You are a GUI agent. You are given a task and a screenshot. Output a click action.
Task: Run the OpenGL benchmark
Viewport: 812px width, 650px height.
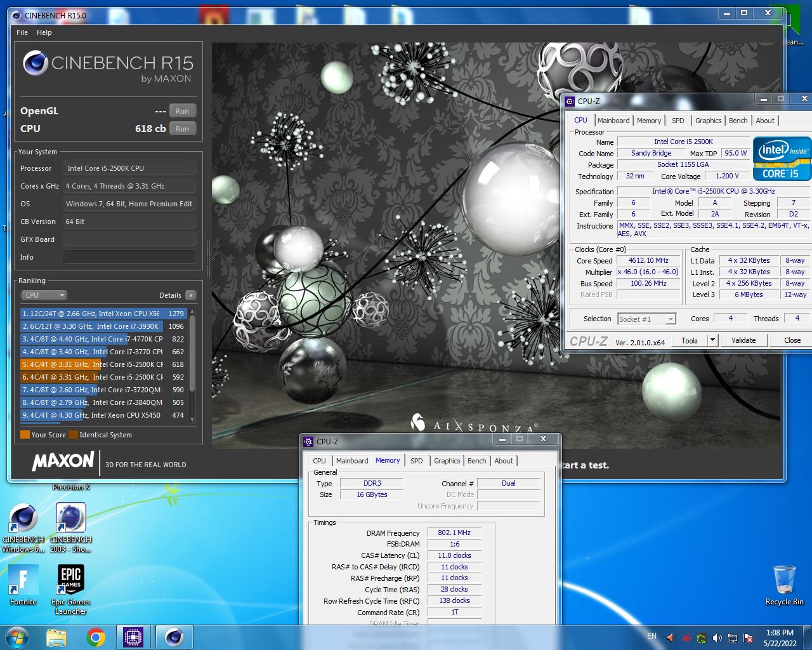(x=182, y=111)
